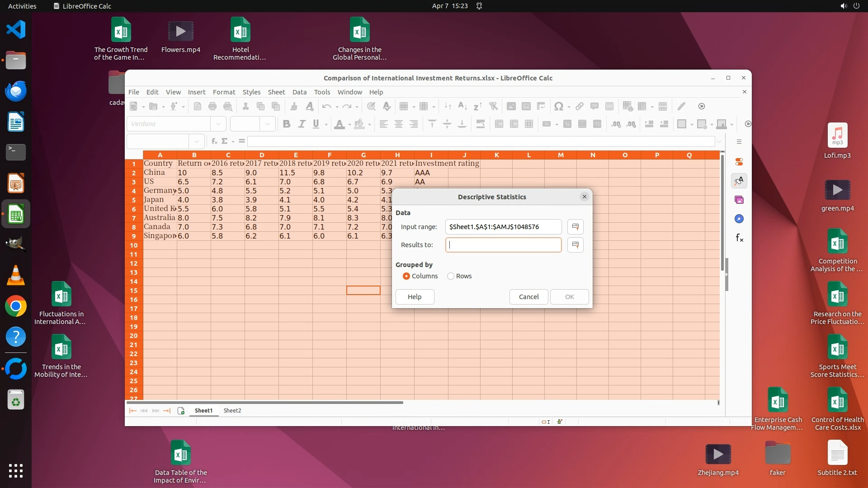Select the Rows radio button
868x488 pixels.
(451, 276)
